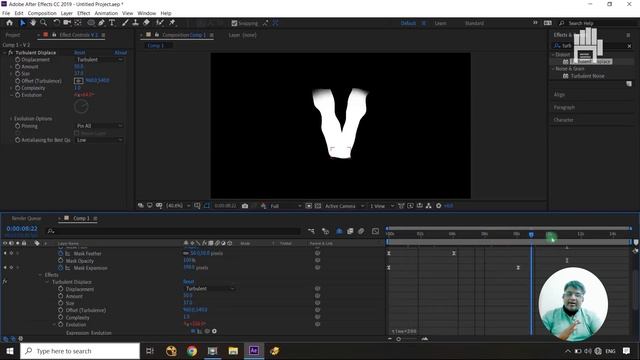
Task: Select the Clone Stamp tool
Action: (x=136, y=23)
